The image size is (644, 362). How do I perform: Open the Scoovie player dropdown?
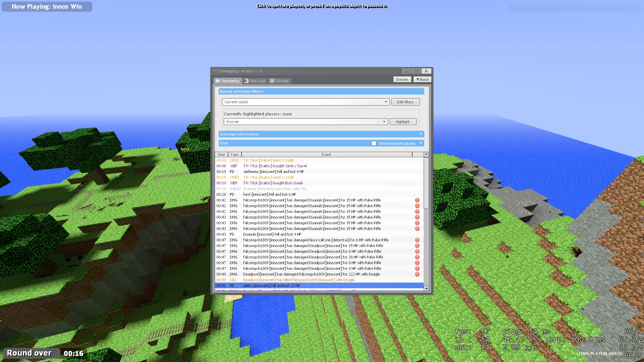(306, 122)
